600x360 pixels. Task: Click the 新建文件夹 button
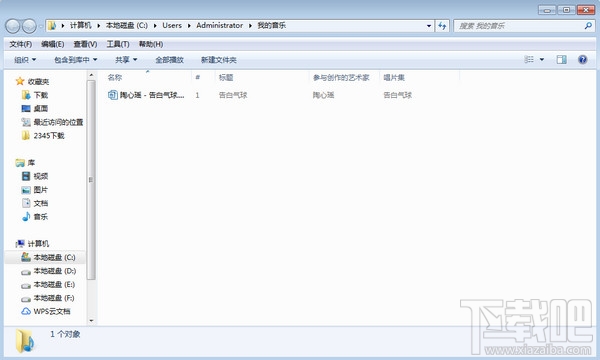219,60
